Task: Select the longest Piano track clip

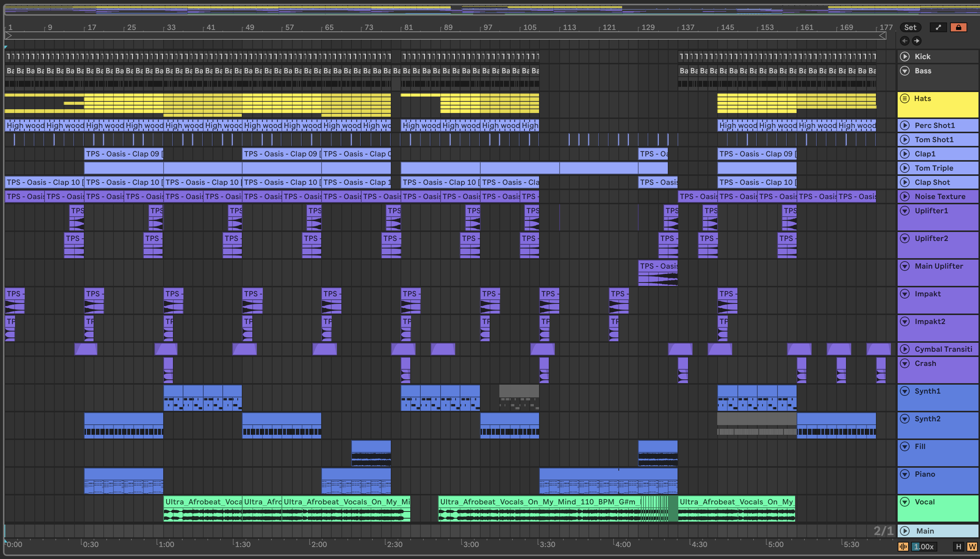Action: point(608,481)
